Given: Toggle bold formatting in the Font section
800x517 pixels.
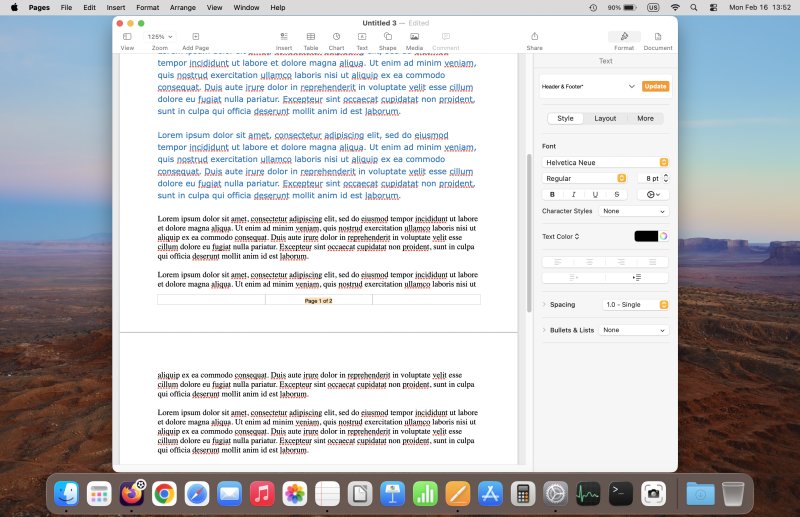Looking at the screenshot, I should click(552, 194).
